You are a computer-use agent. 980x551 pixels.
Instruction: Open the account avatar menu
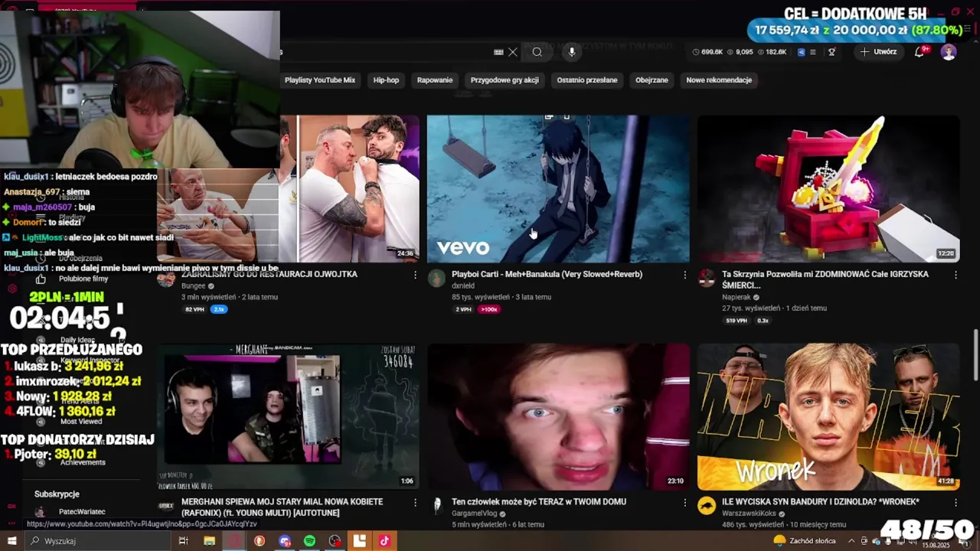(x=949, y=52)
